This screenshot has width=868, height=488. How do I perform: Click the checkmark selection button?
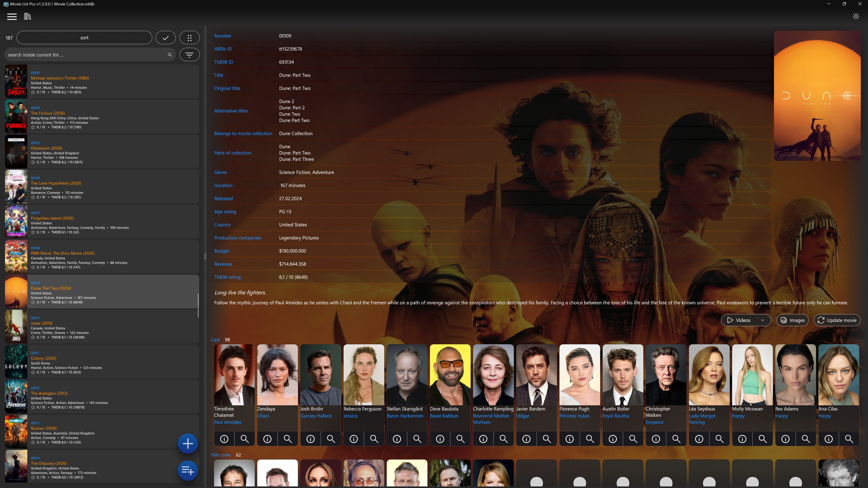coord(165,38)
